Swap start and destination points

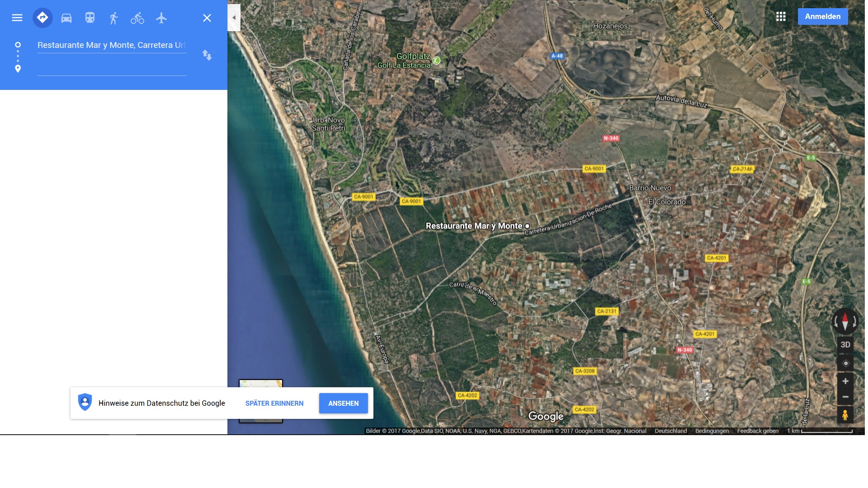pyautogui.click(x=207, y=55)
